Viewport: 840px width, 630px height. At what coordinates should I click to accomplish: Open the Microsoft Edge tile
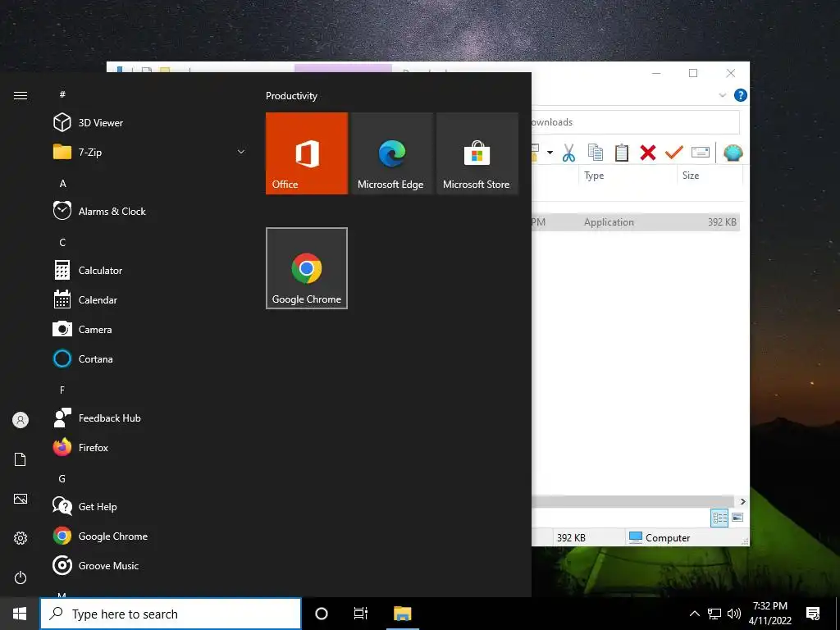point(391,153)
